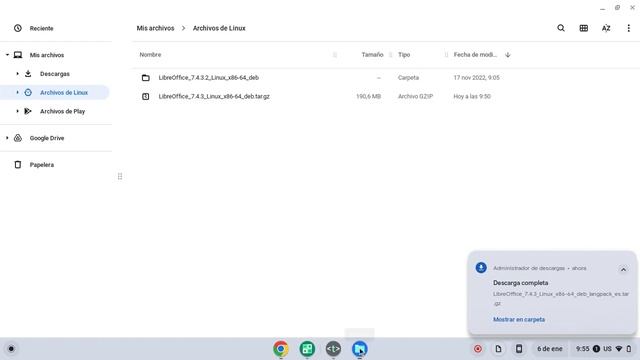The image size is (640, 360).
Task: Switch to thumbnail grid view
Action: tap(584, 28)
